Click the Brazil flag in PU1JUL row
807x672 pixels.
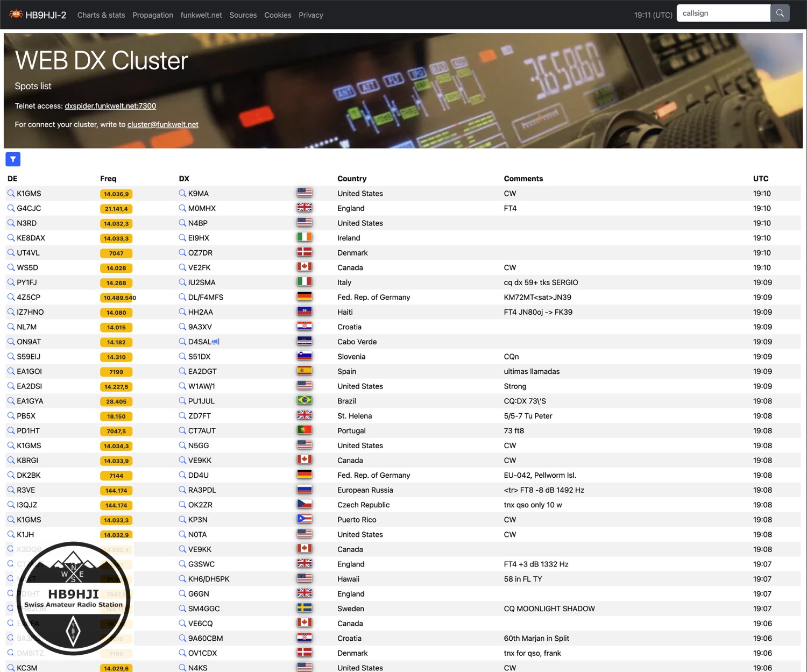[x=305, y=400]
